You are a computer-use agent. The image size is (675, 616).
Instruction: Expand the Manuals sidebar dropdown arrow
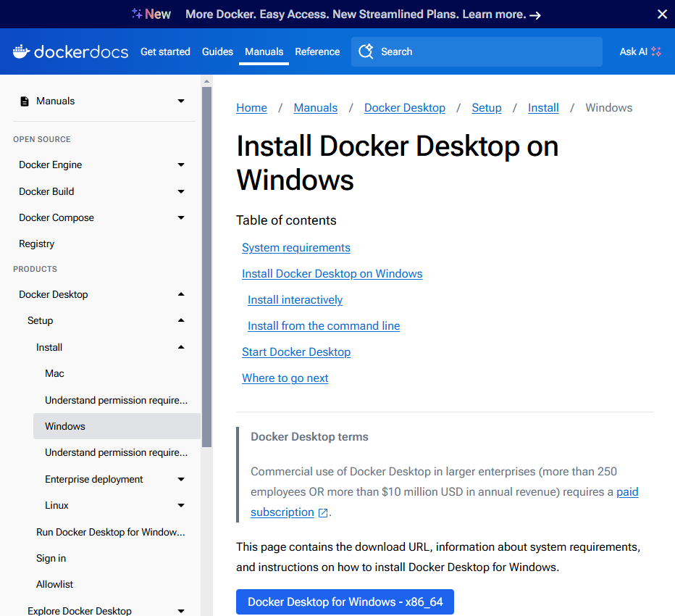(x=181, y=101)
